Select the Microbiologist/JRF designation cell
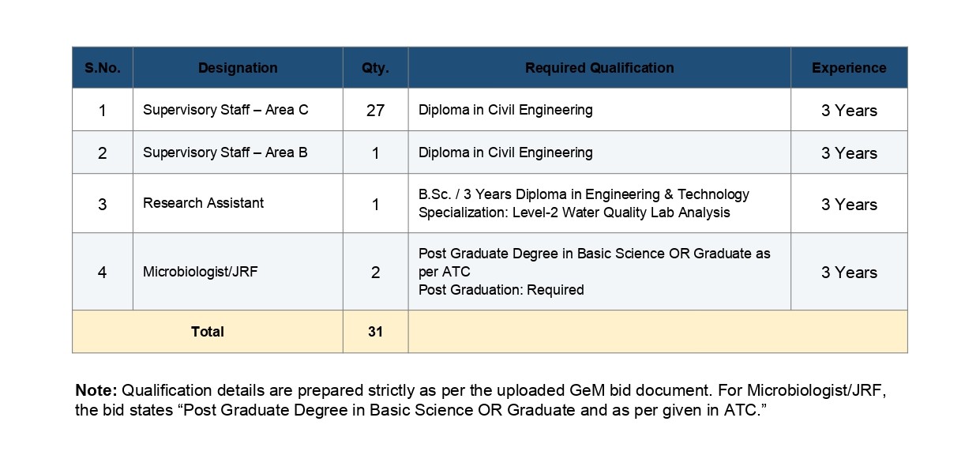The width and height of the screenshot is (980, 459). (x=238, y=272)
